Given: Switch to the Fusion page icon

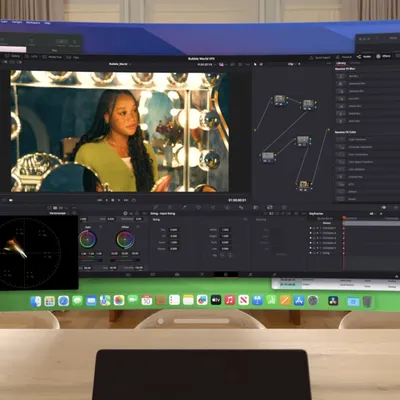Looking at the screenshot, I should click(x=202, y=274).
